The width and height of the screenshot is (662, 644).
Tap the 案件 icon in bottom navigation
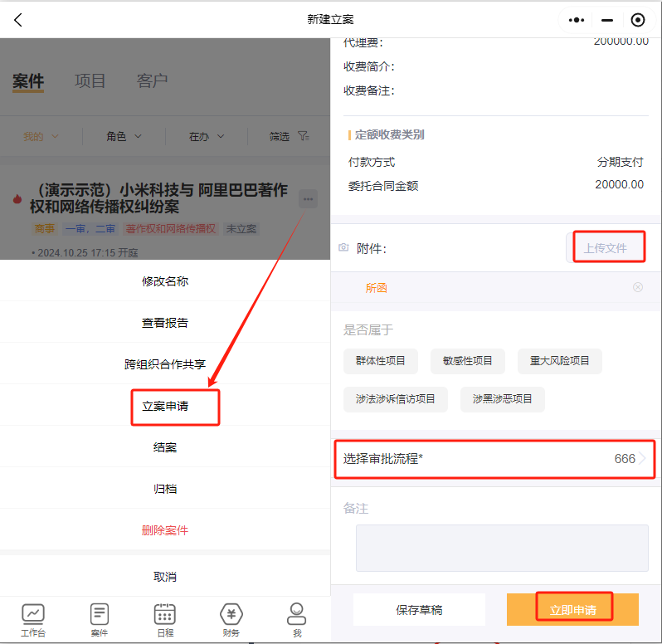[99, 614]
